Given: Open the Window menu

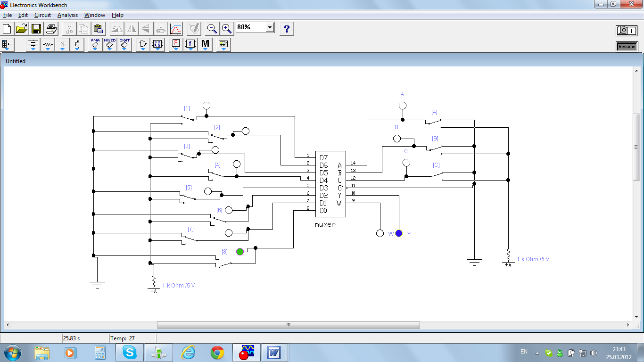Looking at the screenshot, I should tap(95, 15).
